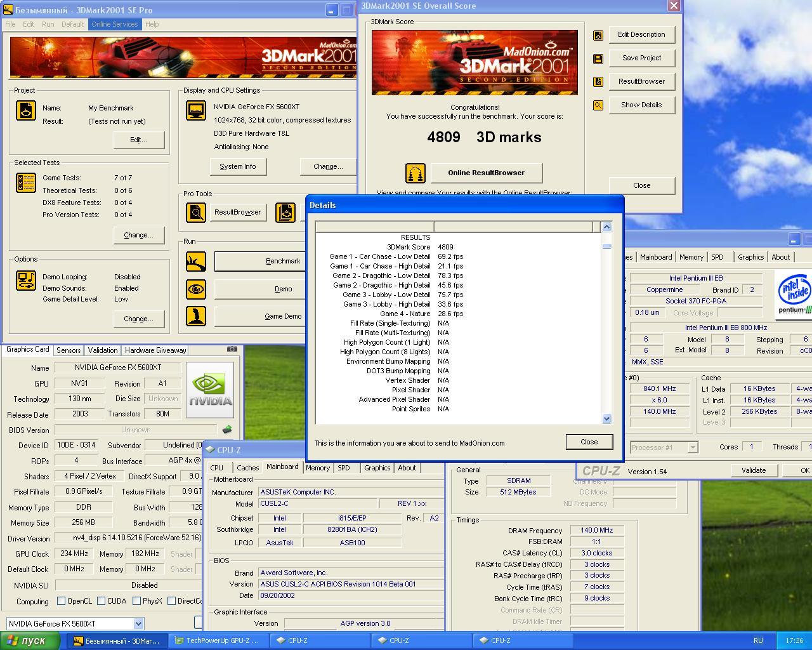This screenshot has height=650, width=812.
Task: Click the Details list column header
Action: click(x=457, y=227)
